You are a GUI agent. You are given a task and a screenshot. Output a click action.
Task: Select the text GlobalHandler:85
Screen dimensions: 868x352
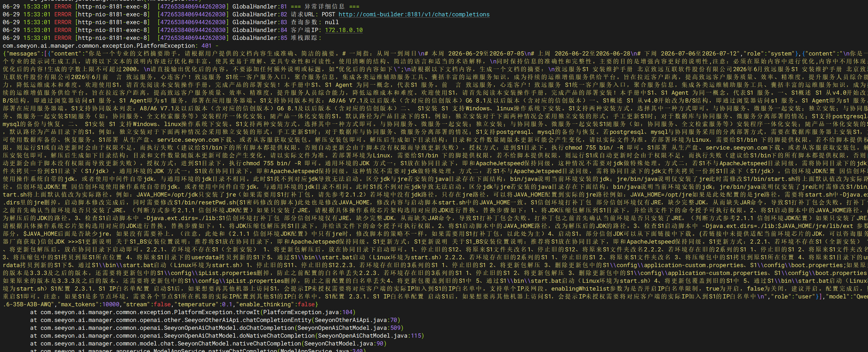(260, 38)
